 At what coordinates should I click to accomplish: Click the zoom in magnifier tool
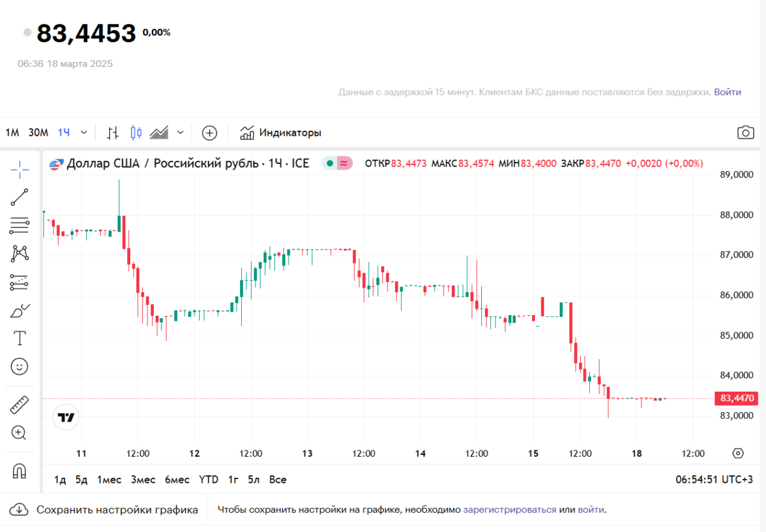pyautogui.click(x=20, y=433)
